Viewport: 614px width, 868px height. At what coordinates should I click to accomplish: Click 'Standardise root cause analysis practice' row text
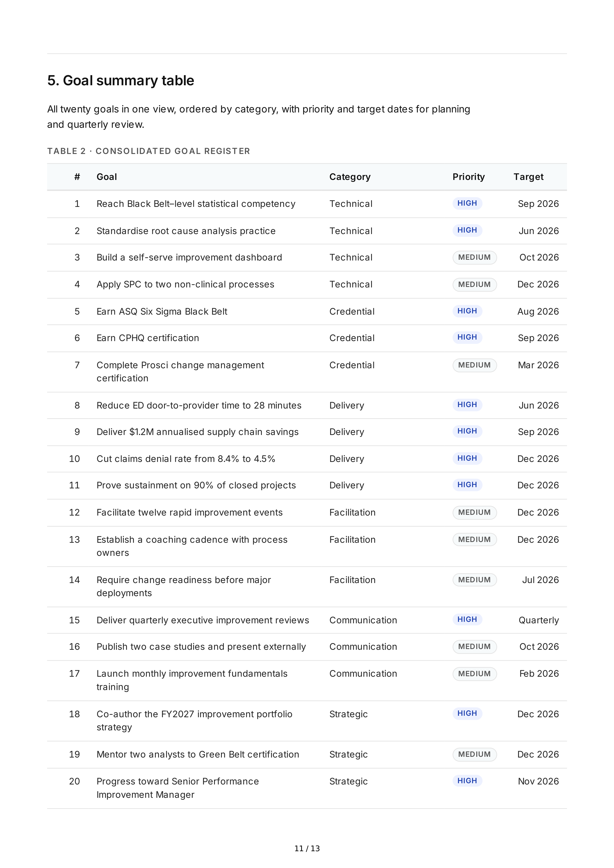pos(186,231)
